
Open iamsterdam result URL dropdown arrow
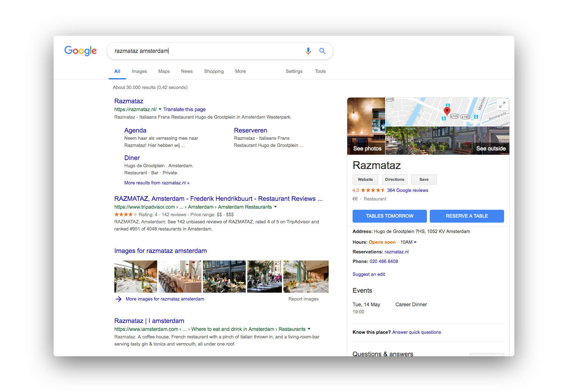coord(309,329)
